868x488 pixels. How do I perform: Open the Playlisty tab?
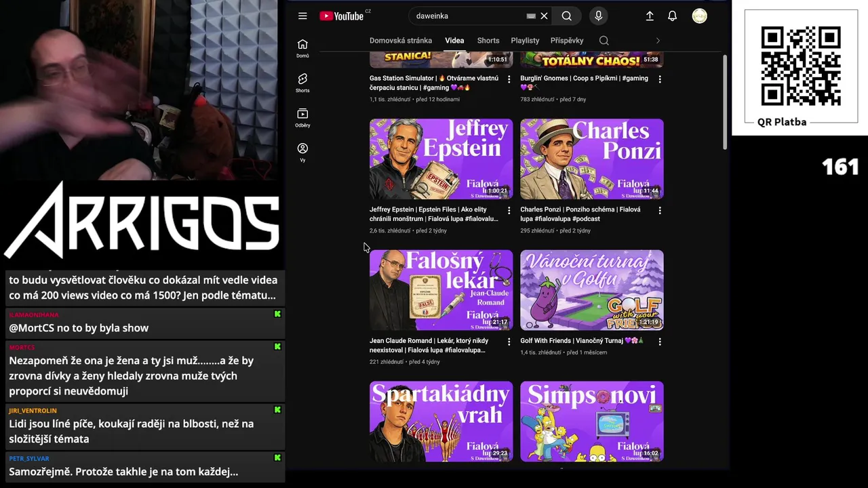click(525, 41)
